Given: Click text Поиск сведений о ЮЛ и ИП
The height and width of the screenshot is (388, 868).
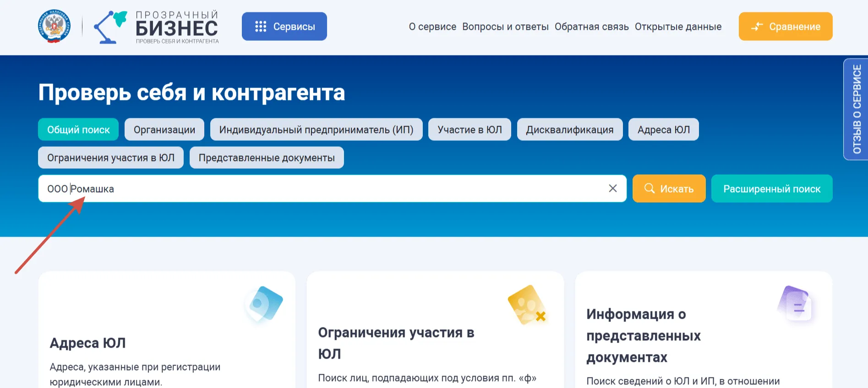Looking at the screenshot, I should pyautogui.click(x=651, y=381).
